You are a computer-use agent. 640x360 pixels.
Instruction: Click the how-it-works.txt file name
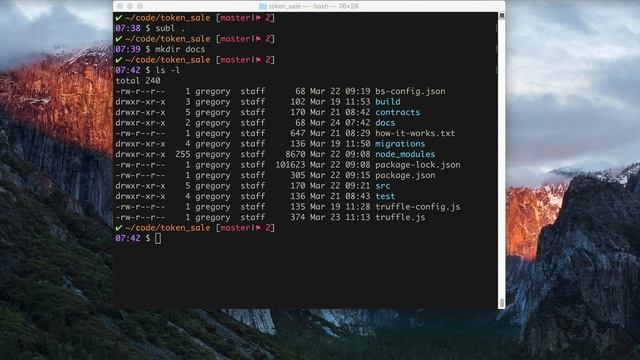415,133
